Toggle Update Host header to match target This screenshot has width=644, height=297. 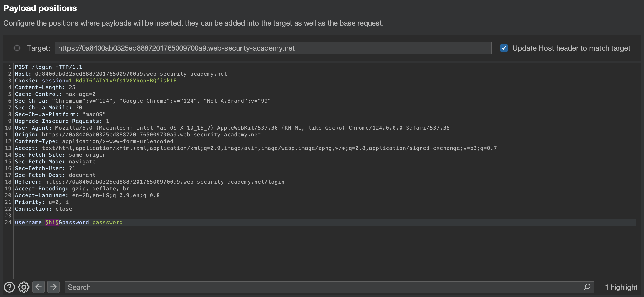pos(504,48)
